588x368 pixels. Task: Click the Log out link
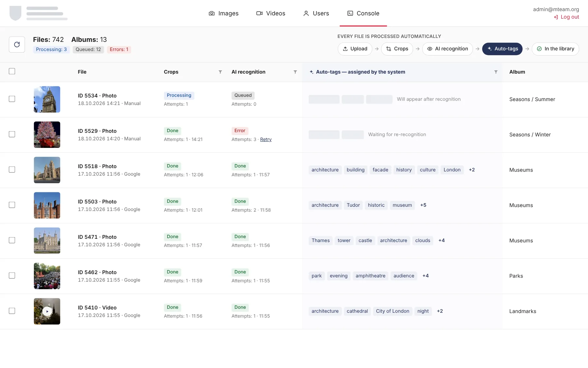(566, 17)
